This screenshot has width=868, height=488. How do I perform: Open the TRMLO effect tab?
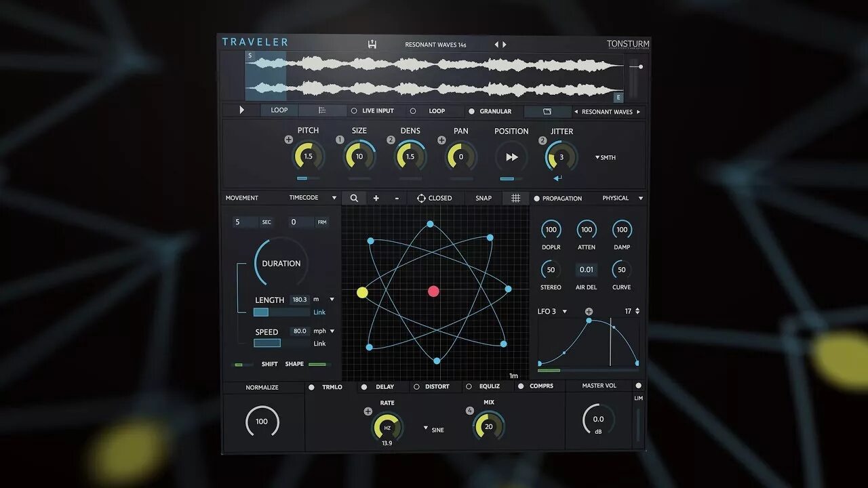(332, 387)
